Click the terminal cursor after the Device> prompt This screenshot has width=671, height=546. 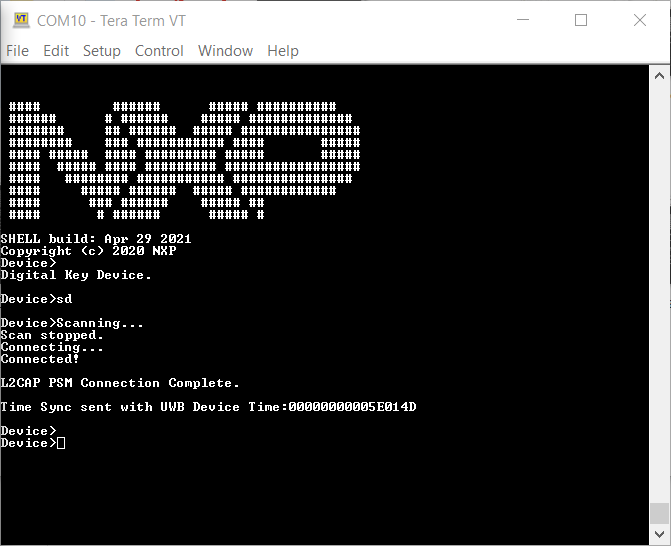(61, 443)
